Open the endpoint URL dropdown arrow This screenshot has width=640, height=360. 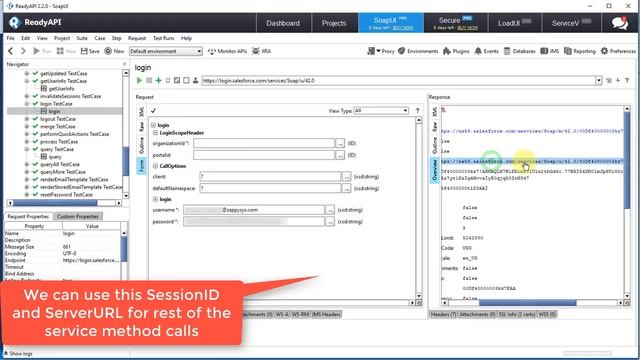click(x=599, y=80)
